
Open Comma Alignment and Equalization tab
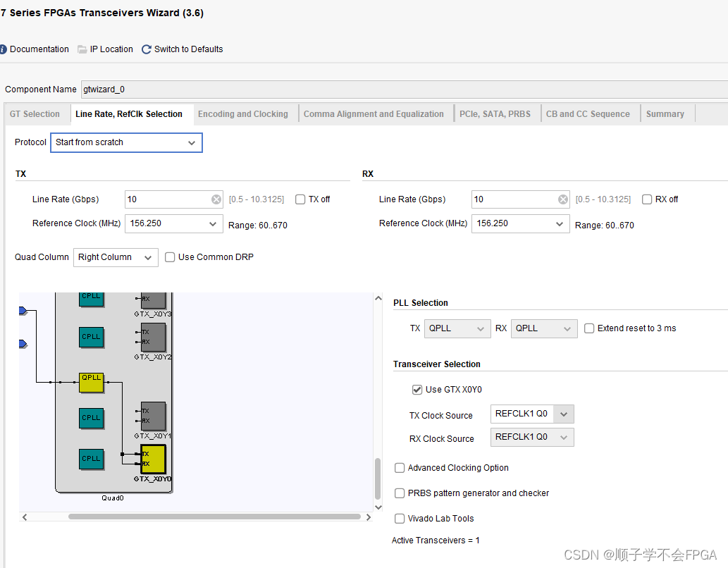pos(374,114)
